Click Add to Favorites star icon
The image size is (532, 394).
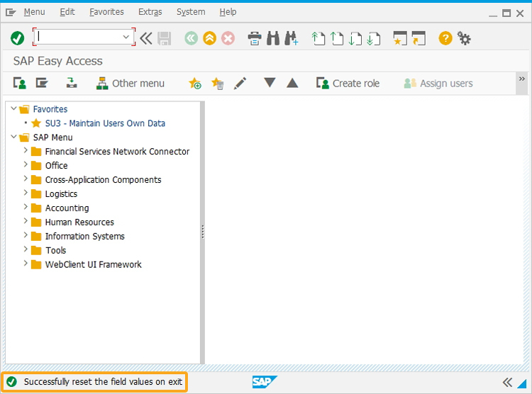(x=195, y=83)
